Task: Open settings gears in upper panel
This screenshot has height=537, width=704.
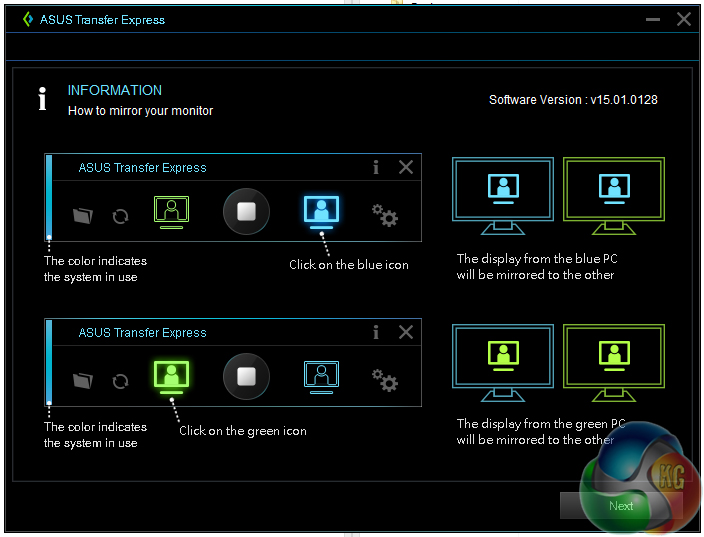Action: [385, 215]
